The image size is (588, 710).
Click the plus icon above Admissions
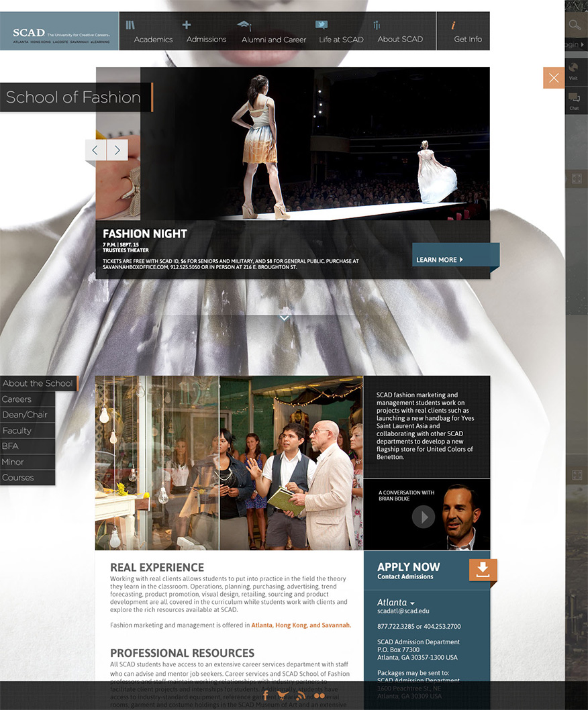click(x=186, y=24)
